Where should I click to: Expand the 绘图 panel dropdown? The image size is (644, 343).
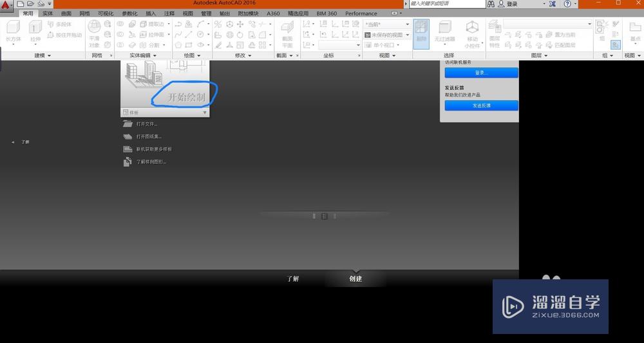click(x=192, y=55)
